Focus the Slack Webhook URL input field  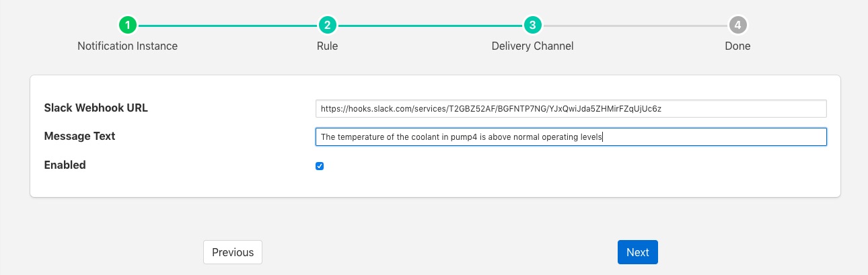(571, 109)
